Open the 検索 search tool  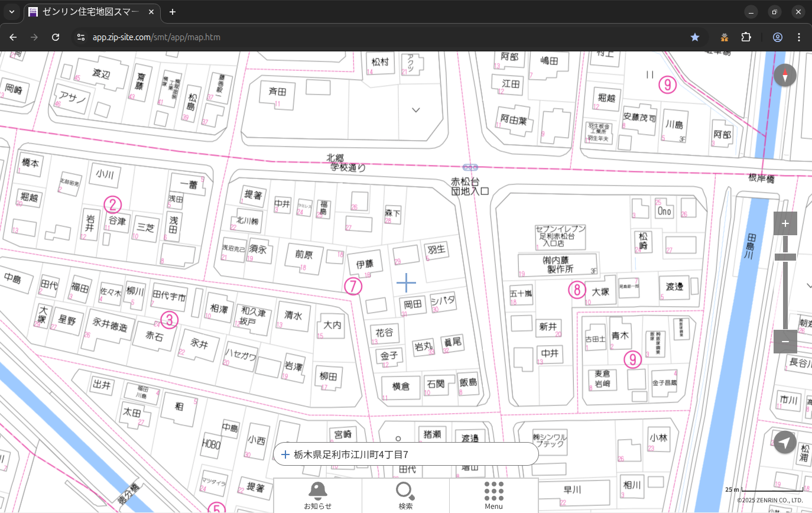click(x=405, y=495)
